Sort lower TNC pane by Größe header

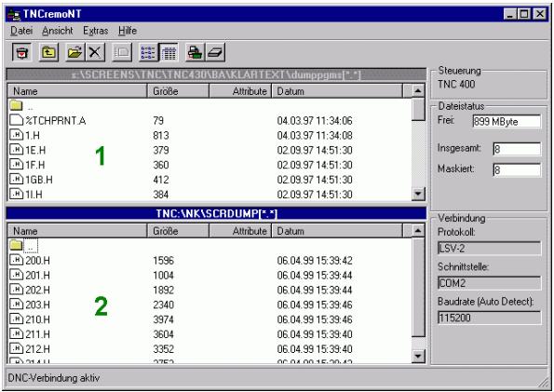[178, 231]
